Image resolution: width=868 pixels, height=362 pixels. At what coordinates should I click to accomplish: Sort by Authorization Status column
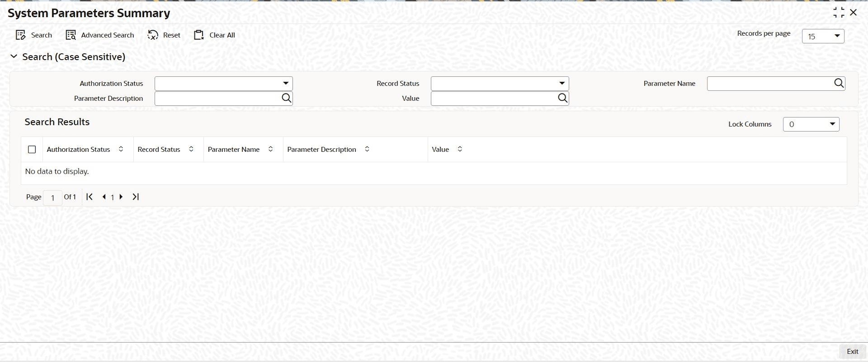[121, 149]
